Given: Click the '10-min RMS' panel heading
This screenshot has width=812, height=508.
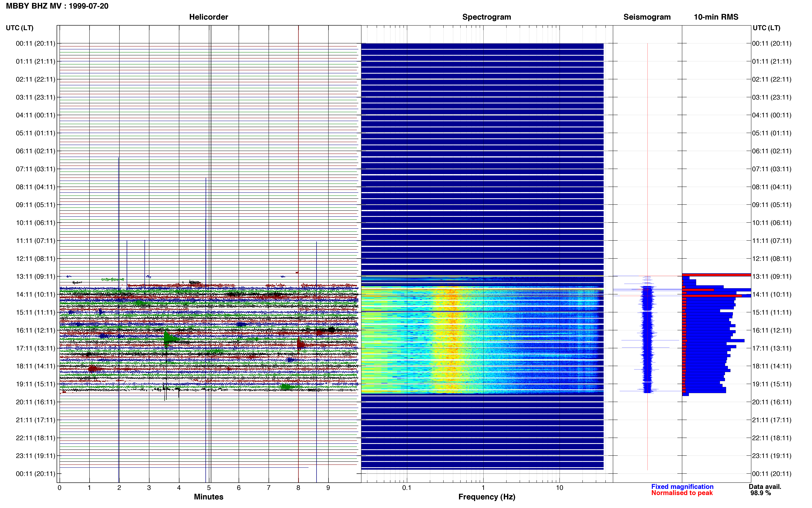Looking at the screenshot, I should pyautogui.click(x=716, y=17).
